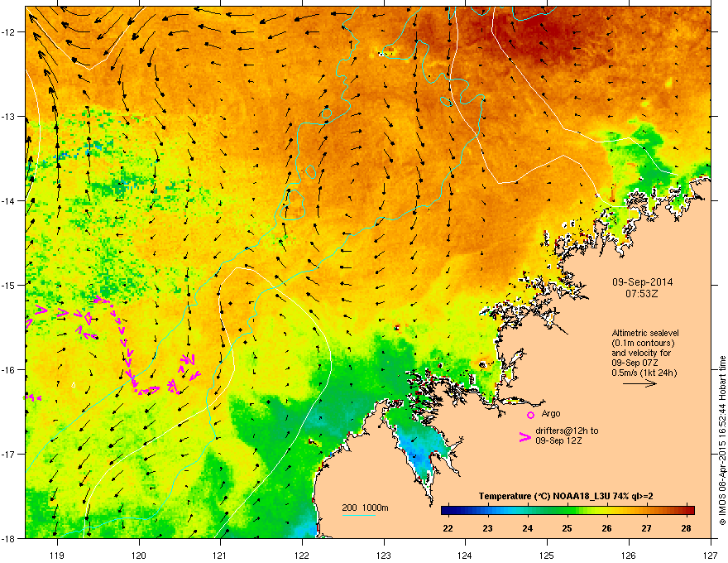Click the 0.5m/s velocity scale arrow

coord(639,383)
